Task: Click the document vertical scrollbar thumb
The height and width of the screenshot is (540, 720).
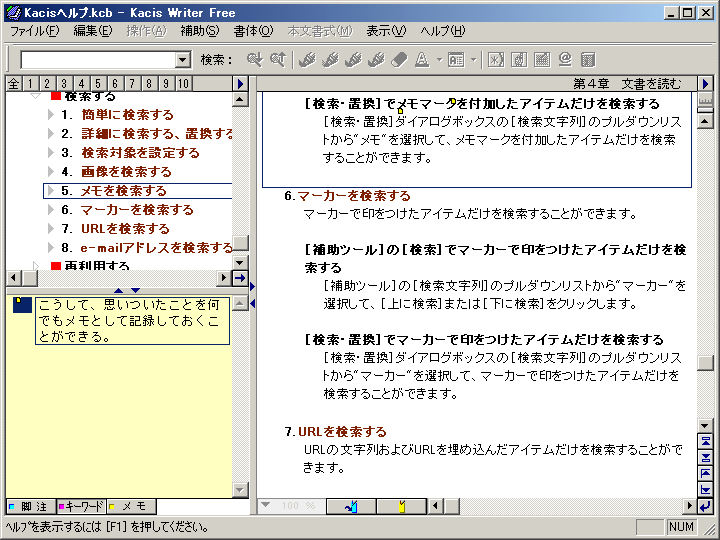Action: 705,363
